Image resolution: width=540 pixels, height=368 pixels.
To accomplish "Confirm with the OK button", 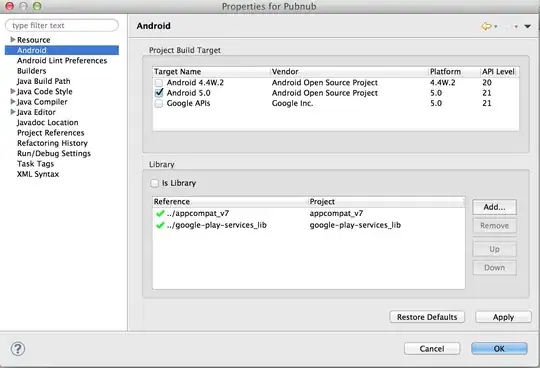I will click(x=499, y=349).
